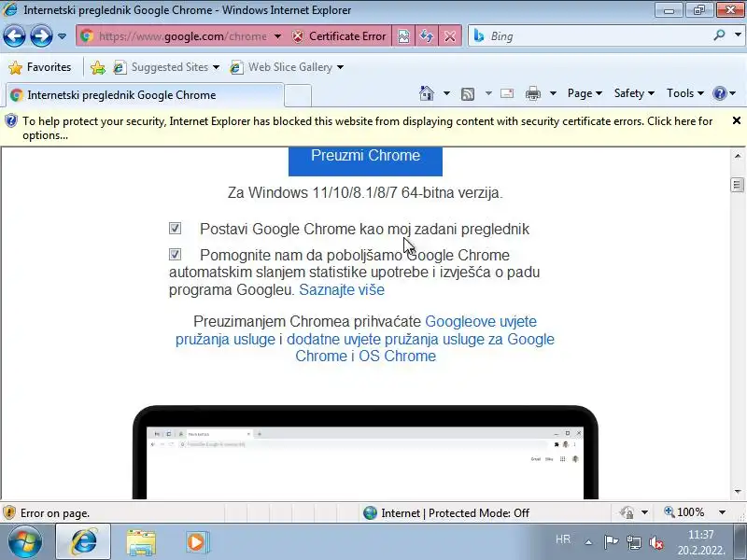Click Error on page warning icon
The height and width of the screenshot is (560, 747).
click(9, 512)
